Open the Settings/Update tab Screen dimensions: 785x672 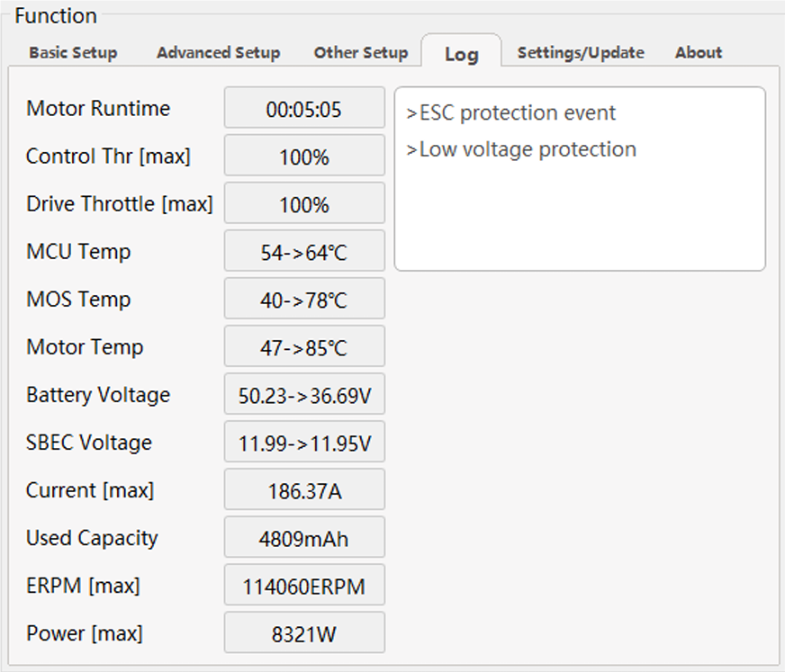point(581,52)
